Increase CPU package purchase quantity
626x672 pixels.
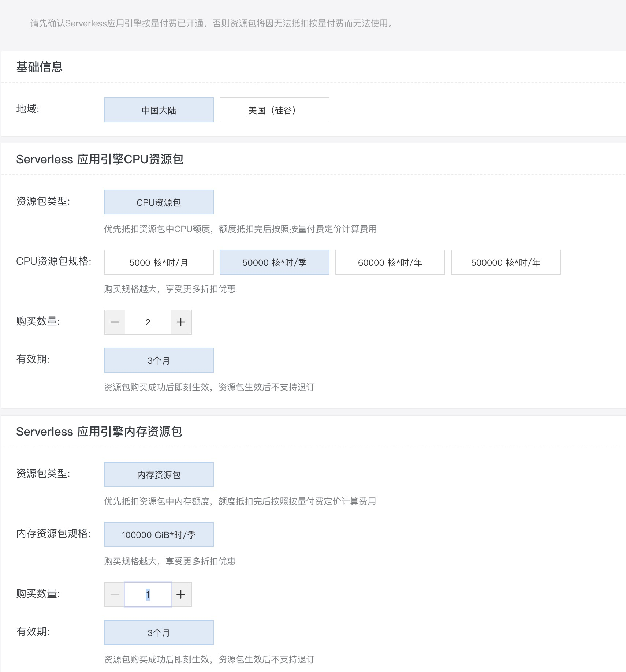[181, 322]
